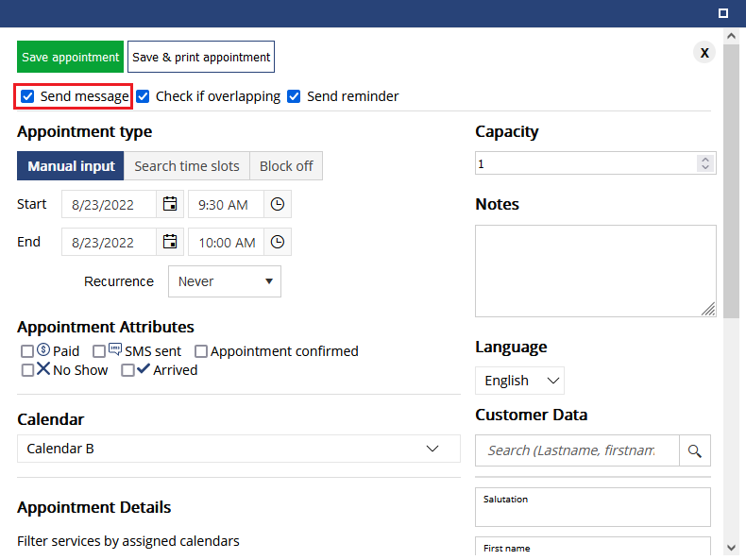This screenshot has width=746, height=560.
Task: Switch to the Block off tab
Action: 286,166
